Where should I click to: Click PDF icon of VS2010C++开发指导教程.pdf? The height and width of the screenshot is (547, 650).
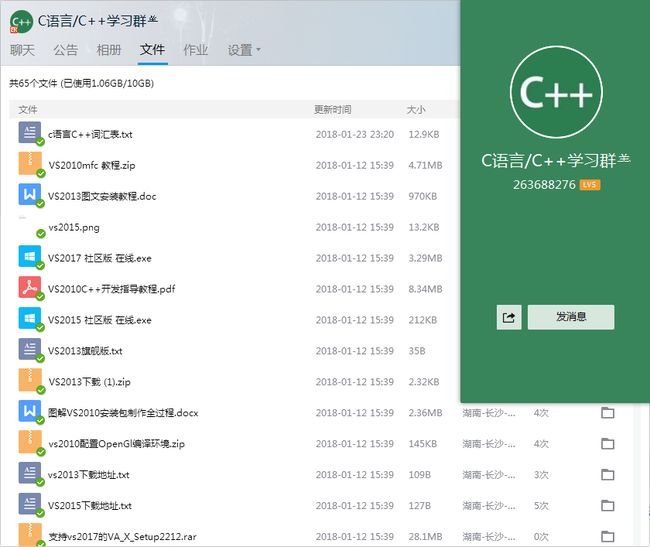tap(30, 287)
